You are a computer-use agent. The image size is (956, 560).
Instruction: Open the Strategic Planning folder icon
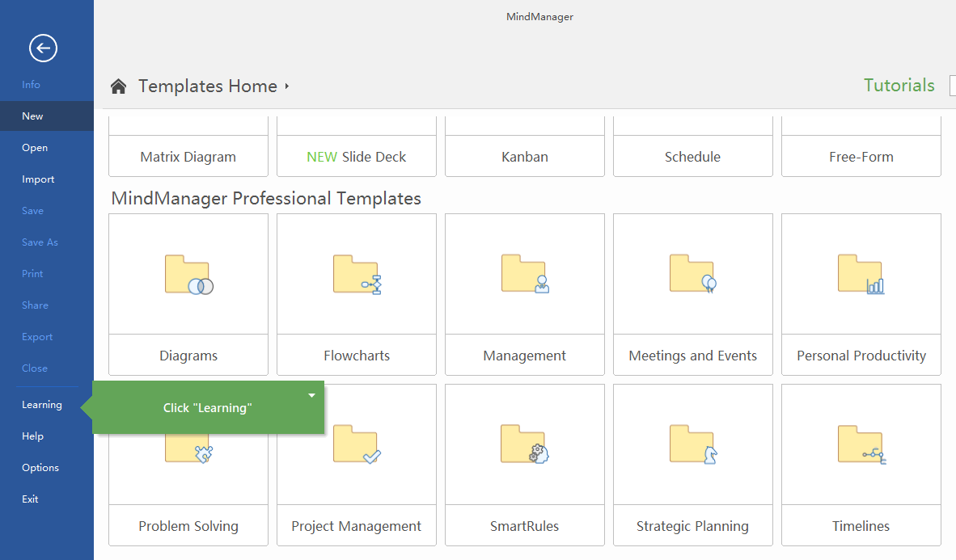pyautogui.click(x=693, y=444)
